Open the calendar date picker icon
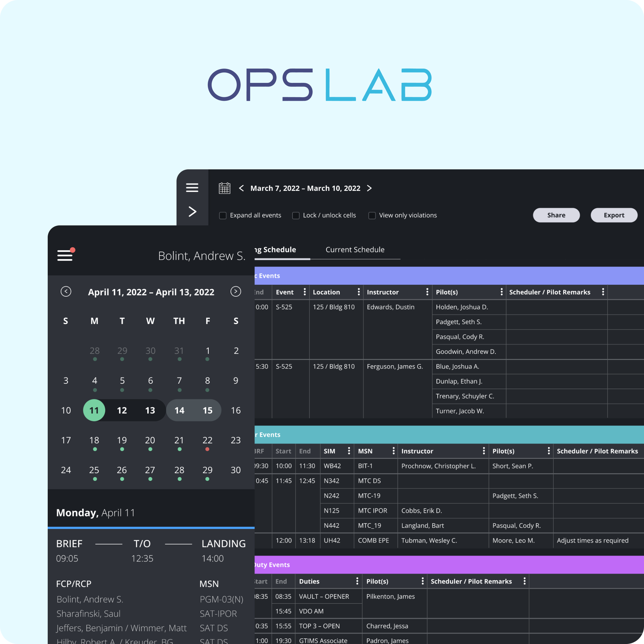This screenshot has width=644, height=644. [x=224, y=188]
